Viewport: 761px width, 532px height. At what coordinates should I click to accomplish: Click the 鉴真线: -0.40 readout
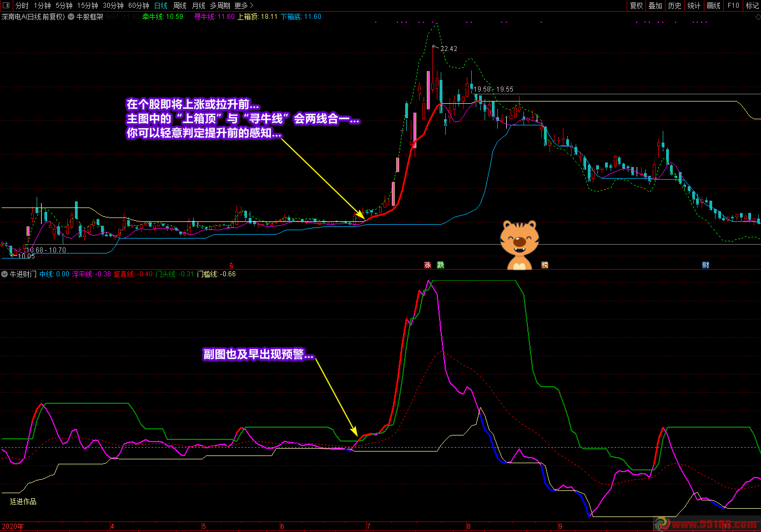133,274
